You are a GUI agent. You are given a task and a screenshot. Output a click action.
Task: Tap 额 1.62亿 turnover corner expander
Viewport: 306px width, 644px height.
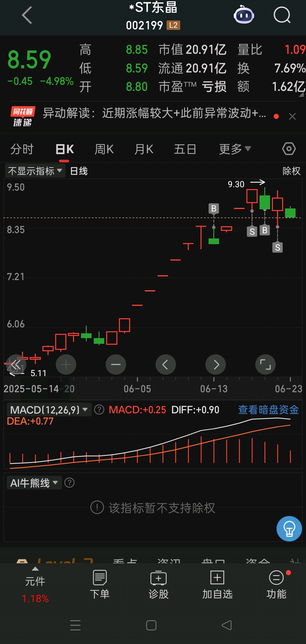(x=301, y=95)
